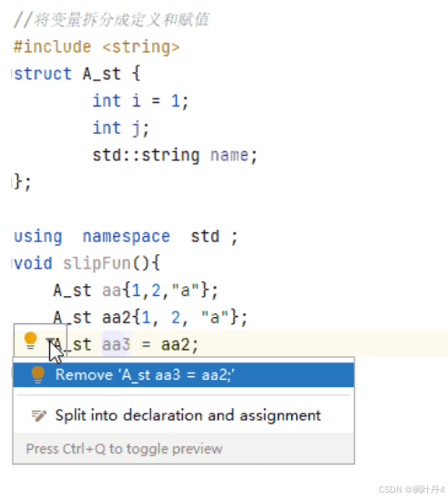Collapse the void slipFun function fold marker

[12, 263]
